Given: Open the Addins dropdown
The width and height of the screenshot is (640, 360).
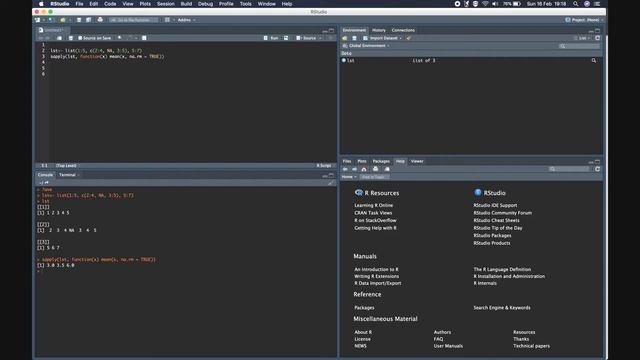Looking at the screenshot, I should [x=186, y=20].
